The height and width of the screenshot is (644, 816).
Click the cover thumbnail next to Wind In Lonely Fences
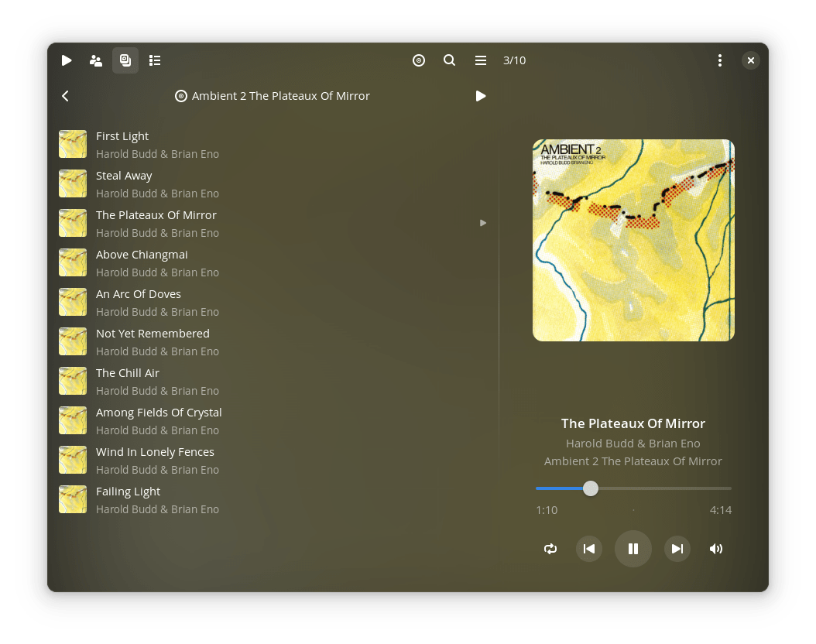point(73,461)
